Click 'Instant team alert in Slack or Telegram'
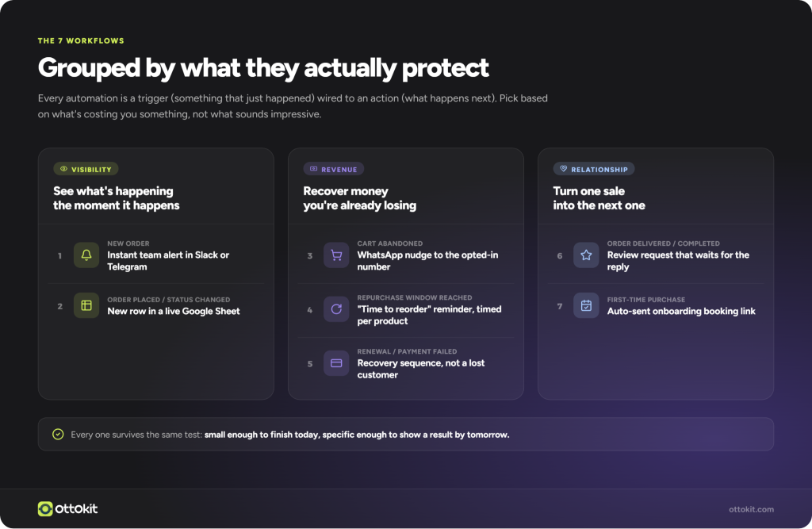The width and height of the screenshot is (812, 529). coord(168,261)
